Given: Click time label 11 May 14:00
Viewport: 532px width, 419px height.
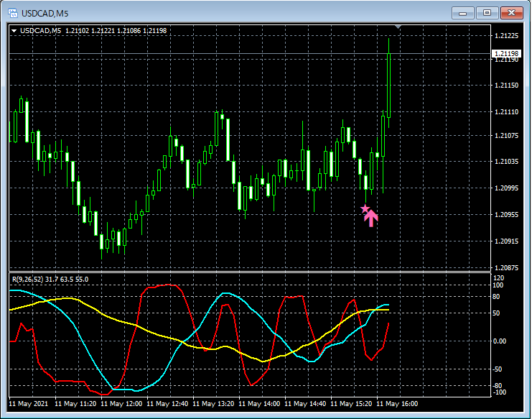Looking at the screenshot, I should pyautogui.click(x=259, y=404).
